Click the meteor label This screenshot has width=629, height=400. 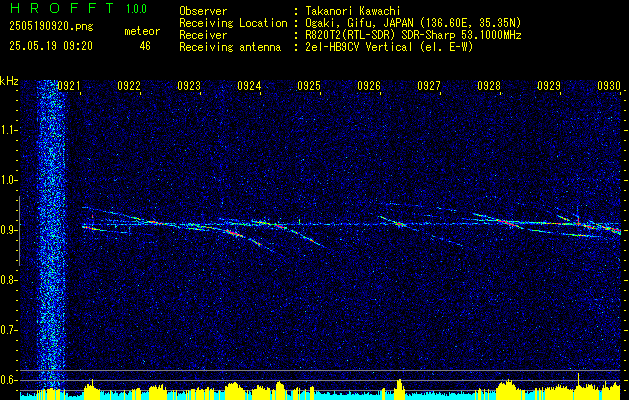(x=142, y=31)
